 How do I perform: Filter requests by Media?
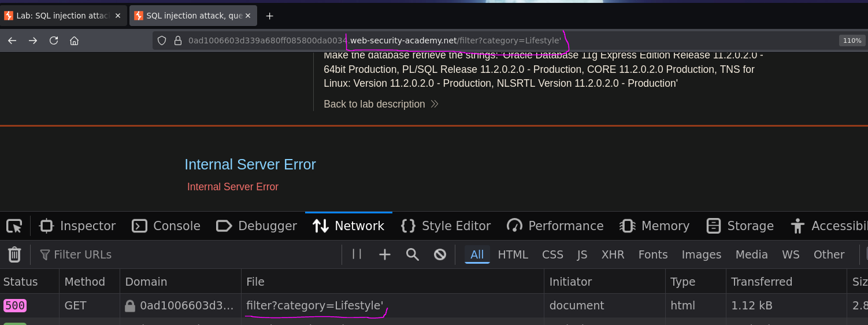point(752,254)
